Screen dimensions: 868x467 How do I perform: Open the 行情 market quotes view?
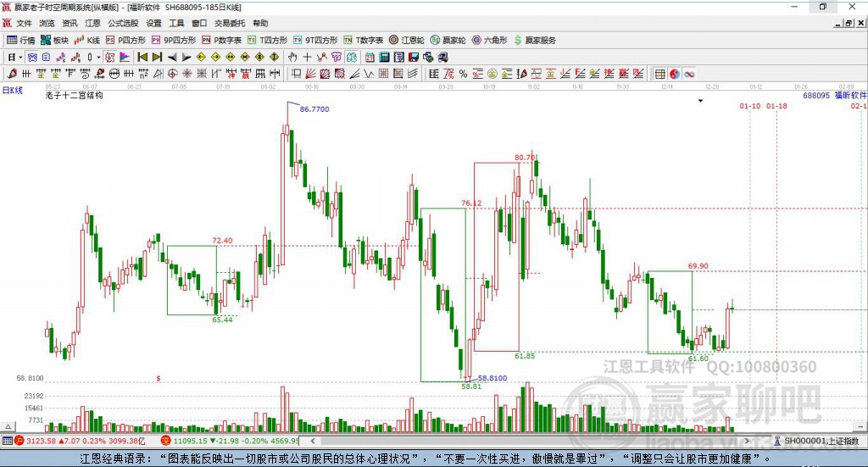coord(21,40)
